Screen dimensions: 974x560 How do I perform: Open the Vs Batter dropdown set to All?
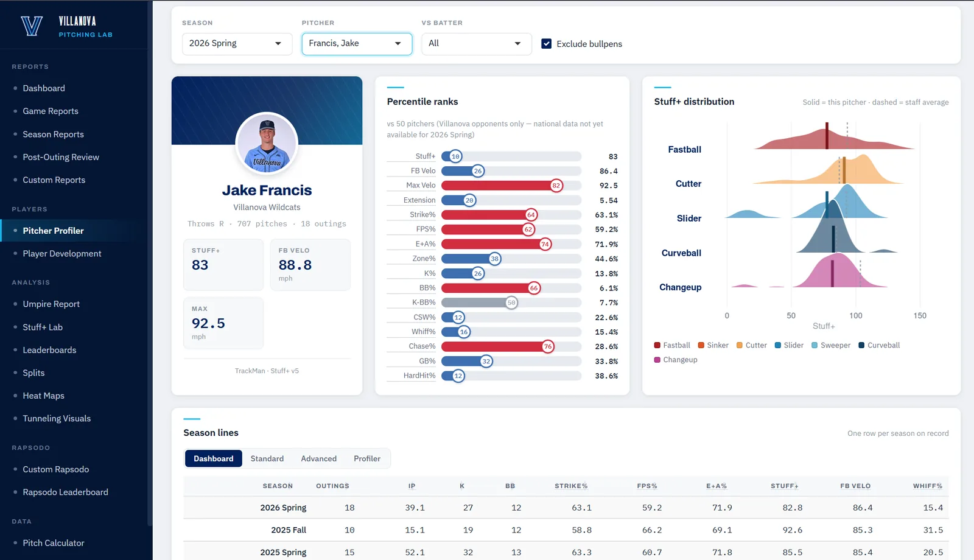(x=477, y=43)
